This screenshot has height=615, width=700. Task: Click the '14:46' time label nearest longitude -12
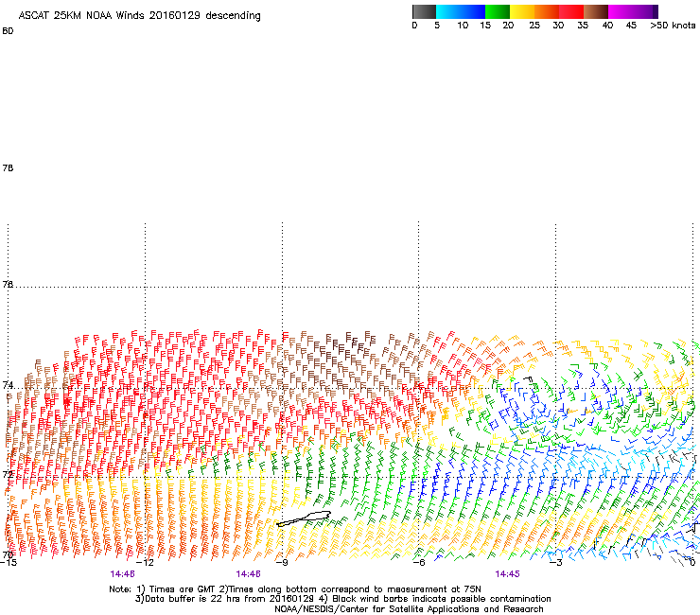point(122,574)
